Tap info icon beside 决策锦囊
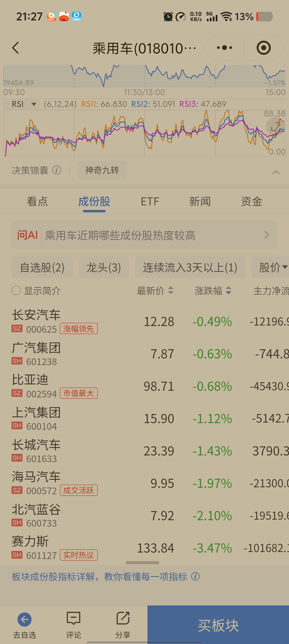Image resolution: width=289 pixels, height=644 pixels. [x=57, y=170]
